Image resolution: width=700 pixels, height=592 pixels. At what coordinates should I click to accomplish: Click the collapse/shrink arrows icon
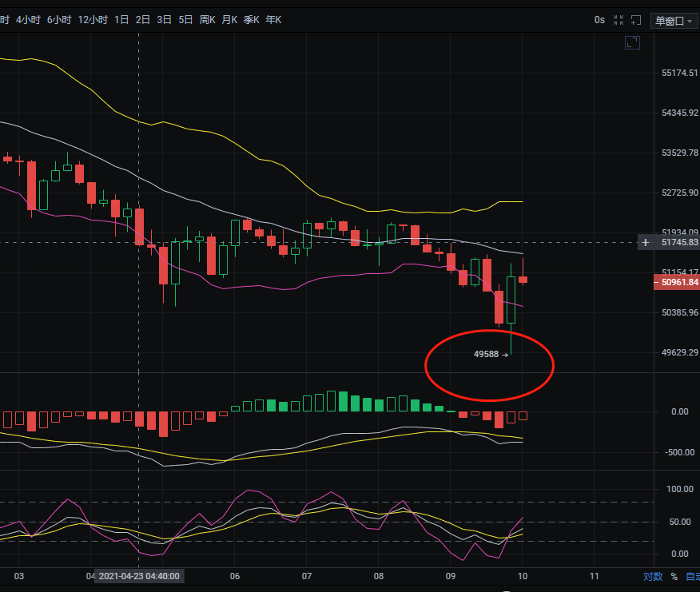click(x=618, y=20)
